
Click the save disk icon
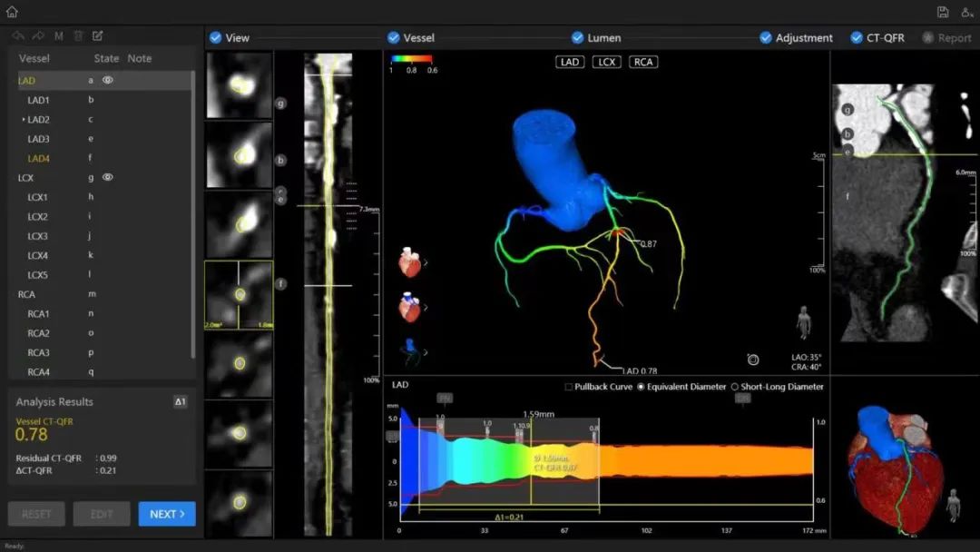(x=943, y=12)
